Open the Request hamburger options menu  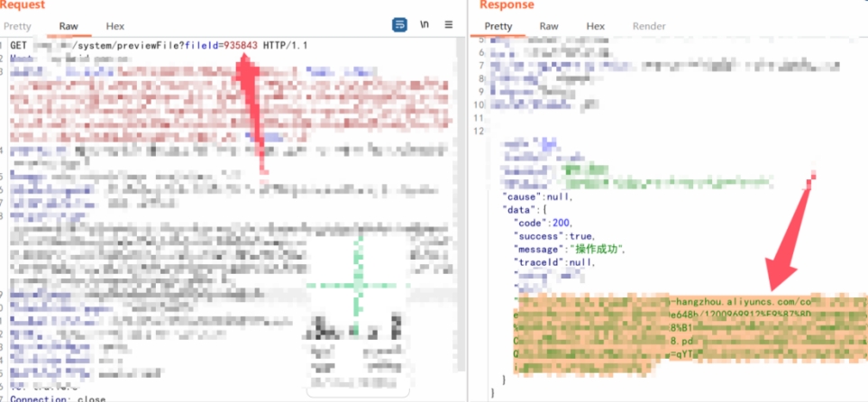coord(449,25)
